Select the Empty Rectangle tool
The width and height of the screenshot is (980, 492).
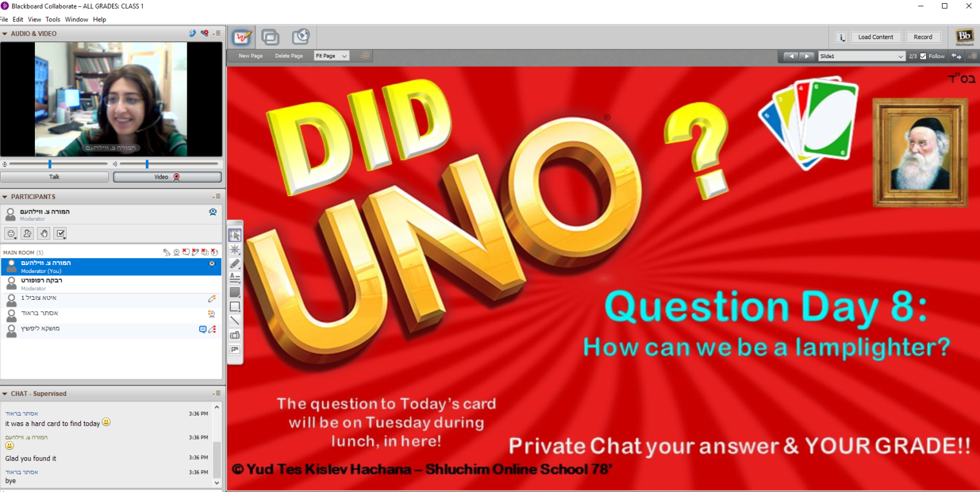click(x=235, y=307)
